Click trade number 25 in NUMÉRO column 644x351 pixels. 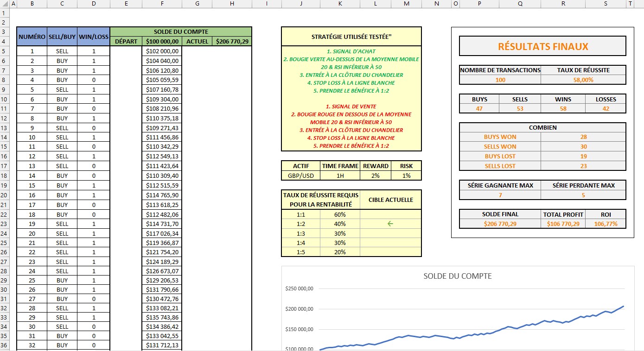32,280
